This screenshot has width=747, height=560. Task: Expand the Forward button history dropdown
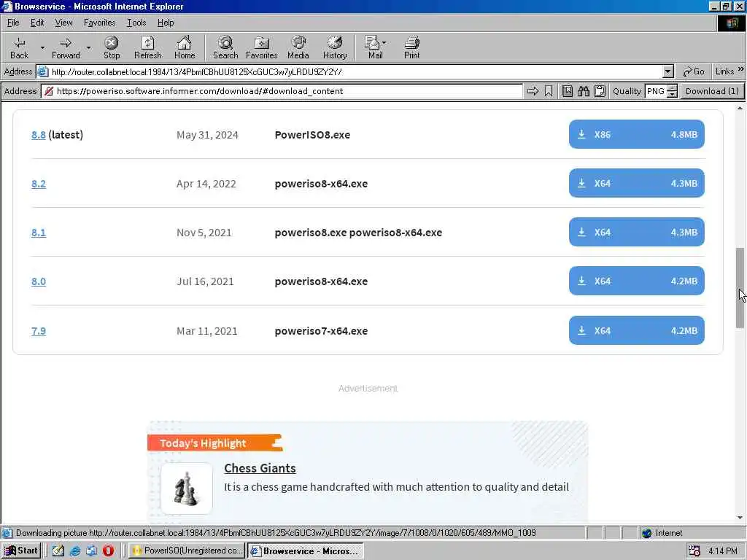[x=88, y=47]
